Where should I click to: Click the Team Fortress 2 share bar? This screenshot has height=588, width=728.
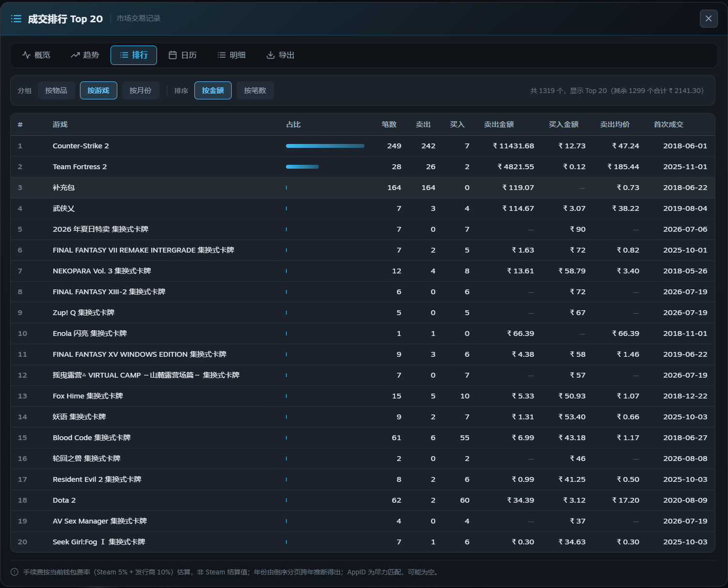(x=302, y=167)
